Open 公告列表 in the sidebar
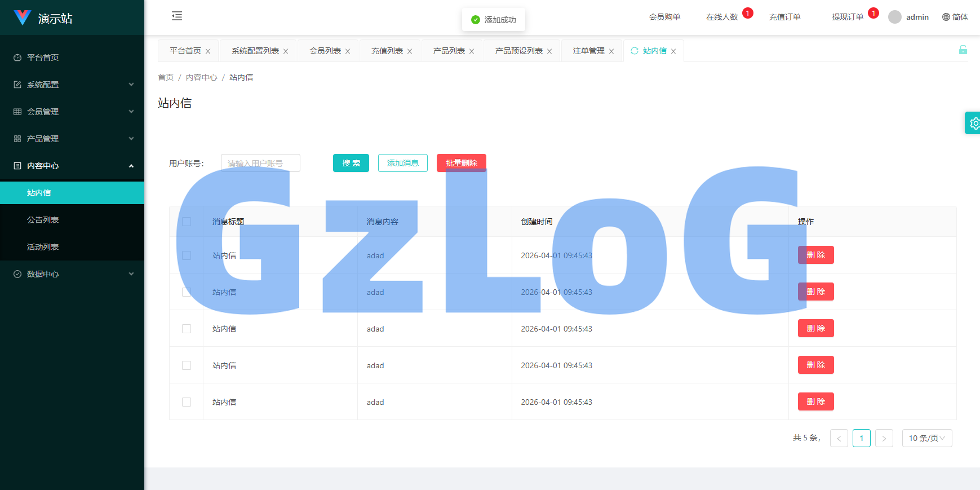 point(72,220)
